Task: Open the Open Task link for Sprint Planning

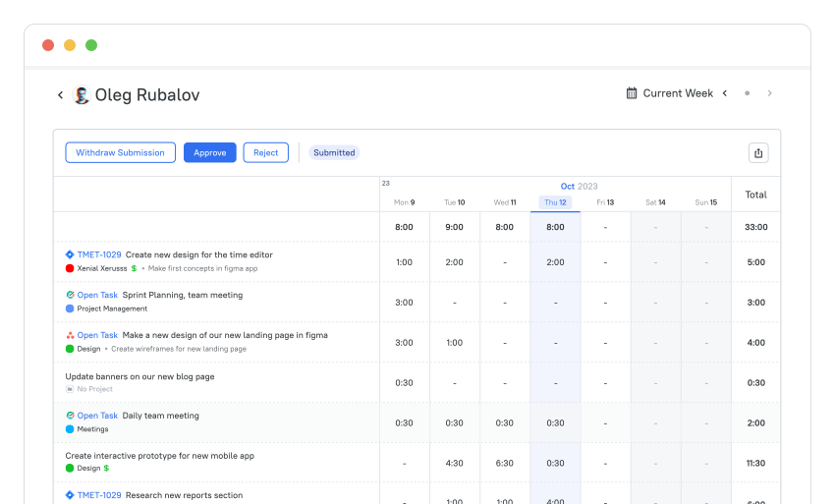Action: click(97, 295)
